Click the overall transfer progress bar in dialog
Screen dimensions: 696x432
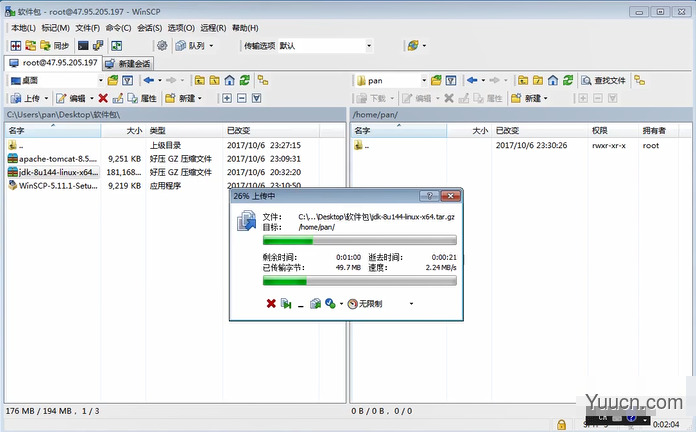coord(360,281)
